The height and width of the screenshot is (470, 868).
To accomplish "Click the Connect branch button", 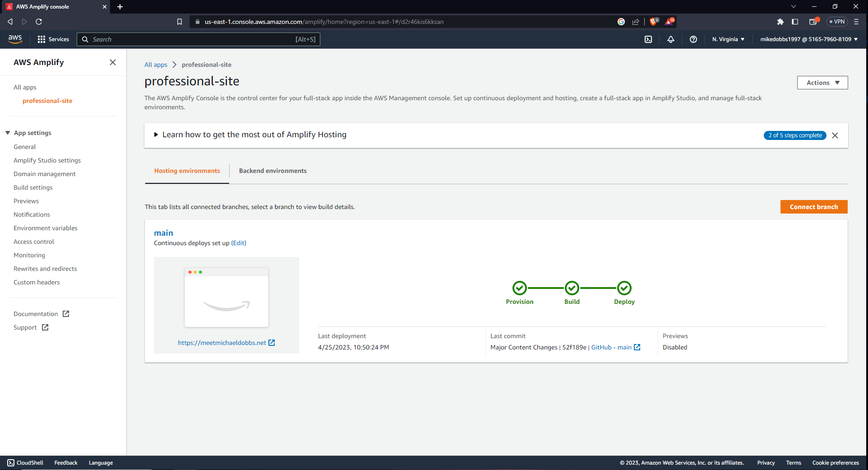I will click(814, 207).
